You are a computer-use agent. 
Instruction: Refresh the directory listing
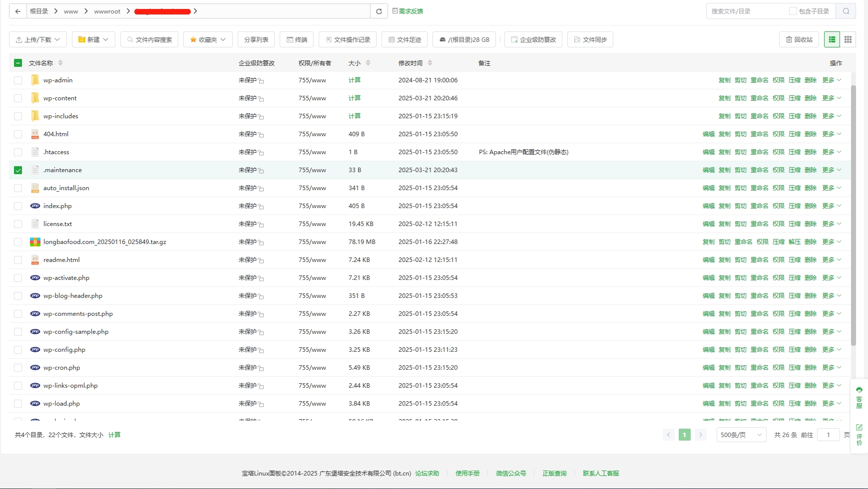click(x=379, y=11)
